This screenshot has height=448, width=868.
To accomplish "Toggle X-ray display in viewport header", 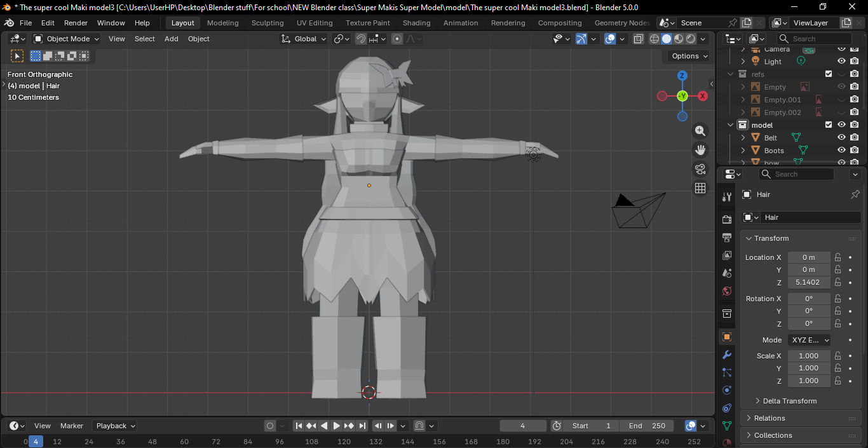I will point(639,39).
